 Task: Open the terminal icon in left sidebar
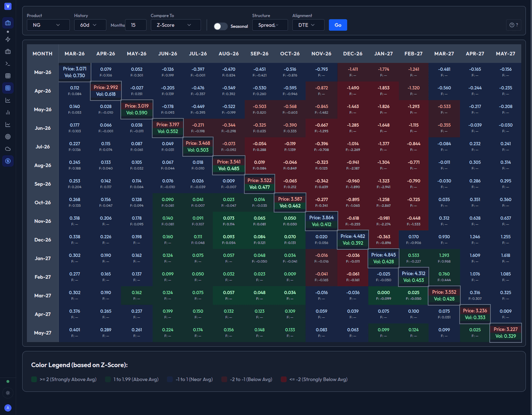point(8,63)
